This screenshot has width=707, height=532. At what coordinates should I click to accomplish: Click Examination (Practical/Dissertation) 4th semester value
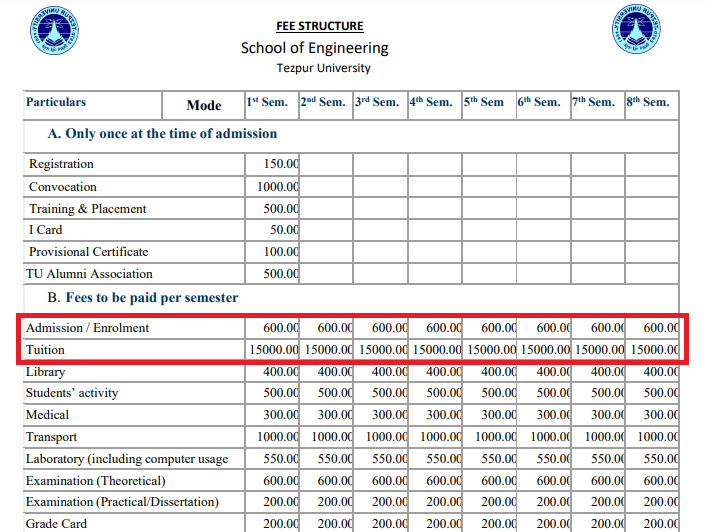444,502
